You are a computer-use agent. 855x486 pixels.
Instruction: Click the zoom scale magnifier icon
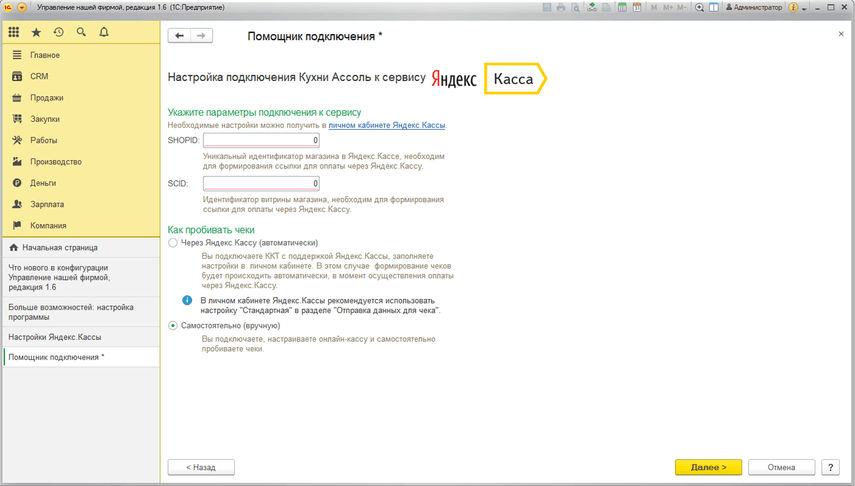[700, 8]
